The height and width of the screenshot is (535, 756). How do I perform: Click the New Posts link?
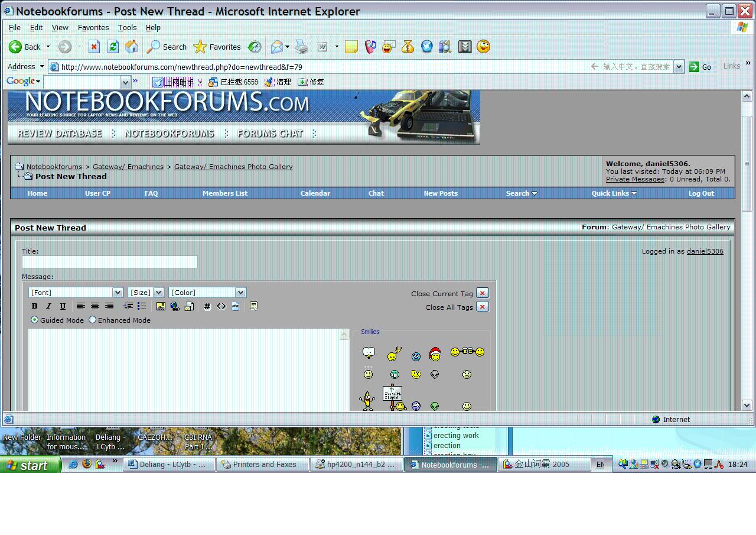point(441,193)
